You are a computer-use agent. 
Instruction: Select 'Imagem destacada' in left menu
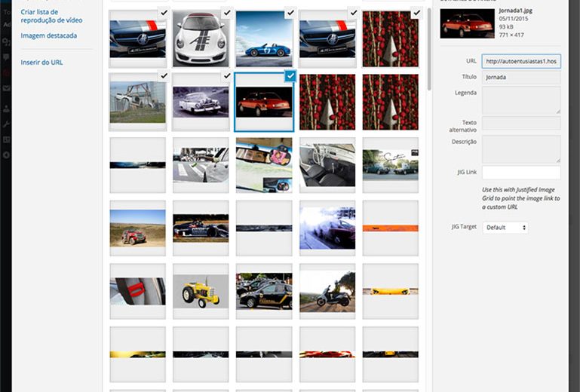pyautogui.click(x=48, y=35)
